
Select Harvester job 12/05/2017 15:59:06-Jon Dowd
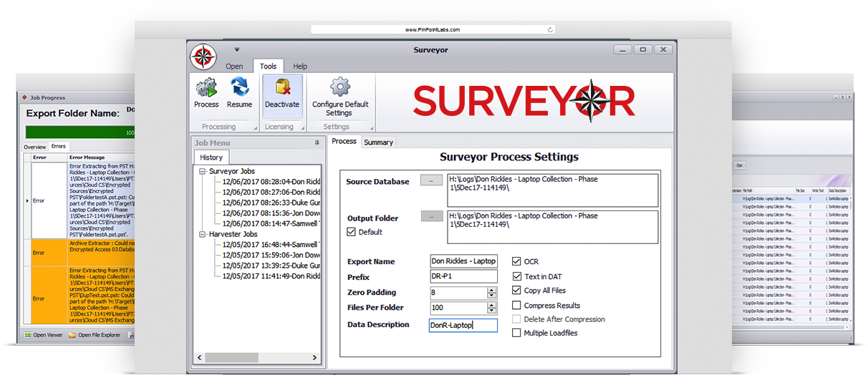[x=271, y=255]
